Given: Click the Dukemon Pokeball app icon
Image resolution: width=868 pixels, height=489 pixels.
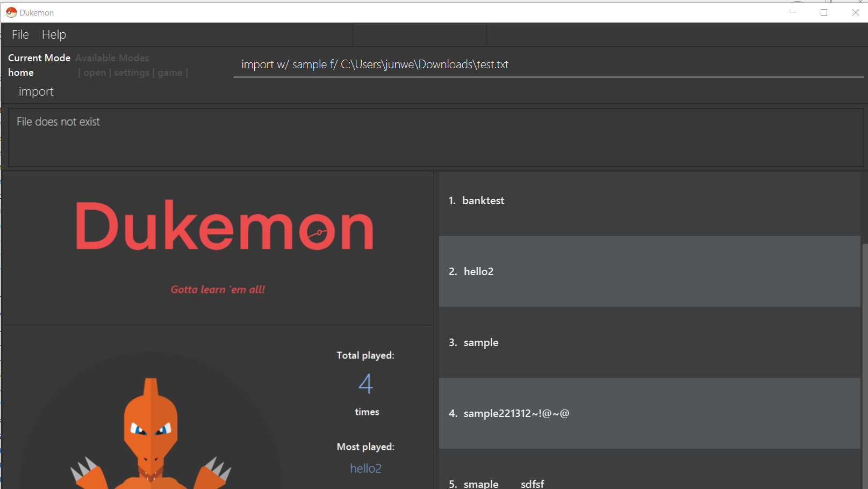Looking at the screenshot, I should tap(11, 12).
